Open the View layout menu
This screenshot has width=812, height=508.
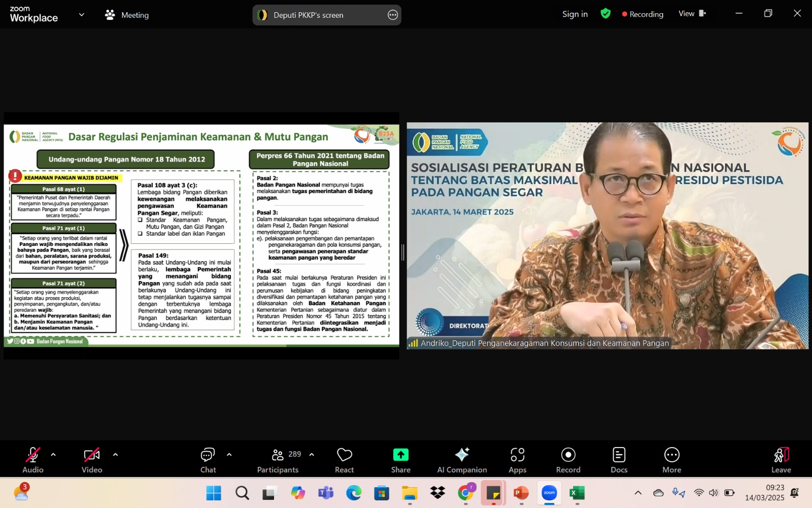click(x=692, y=14)
